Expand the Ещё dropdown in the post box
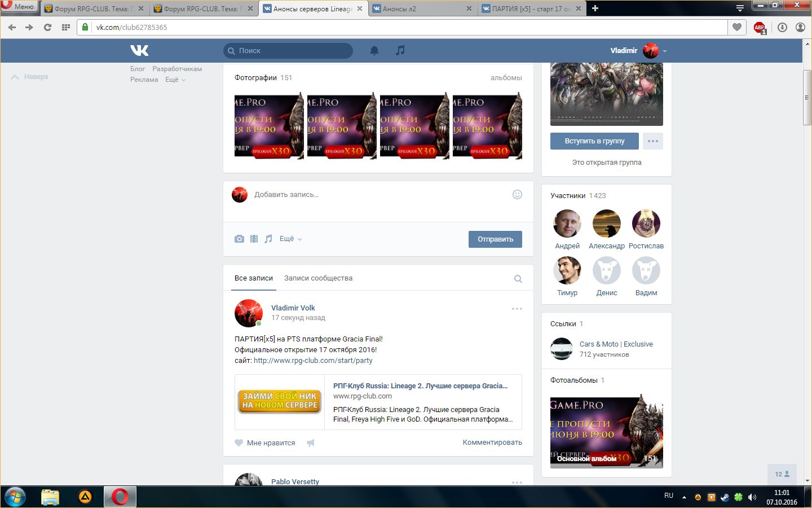This screenshot has height=508, width=812. (291, 239)
